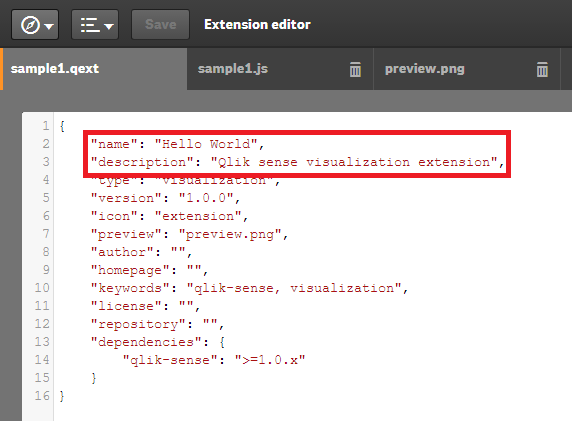Viewport: 572px width, 421px height.
Task: Place cursor on the "keywords" line
Action: (249, 288)
